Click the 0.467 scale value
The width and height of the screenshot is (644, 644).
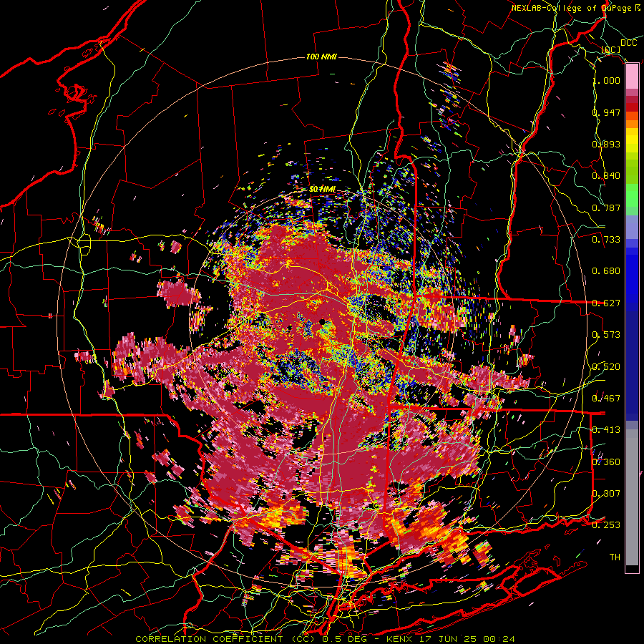pyautogui.click(x=607, y=399)
